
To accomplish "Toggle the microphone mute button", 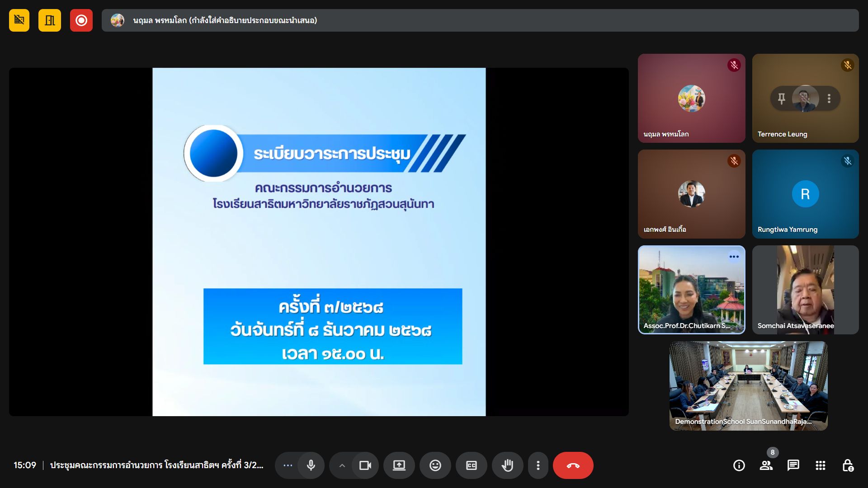I will pos(311,465).
